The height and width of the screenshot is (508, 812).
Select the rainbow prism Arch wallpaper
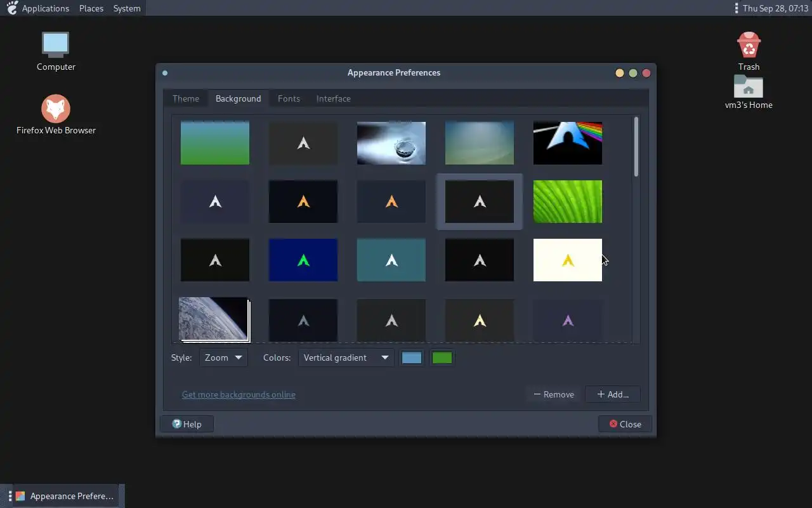tap(568, 143)
